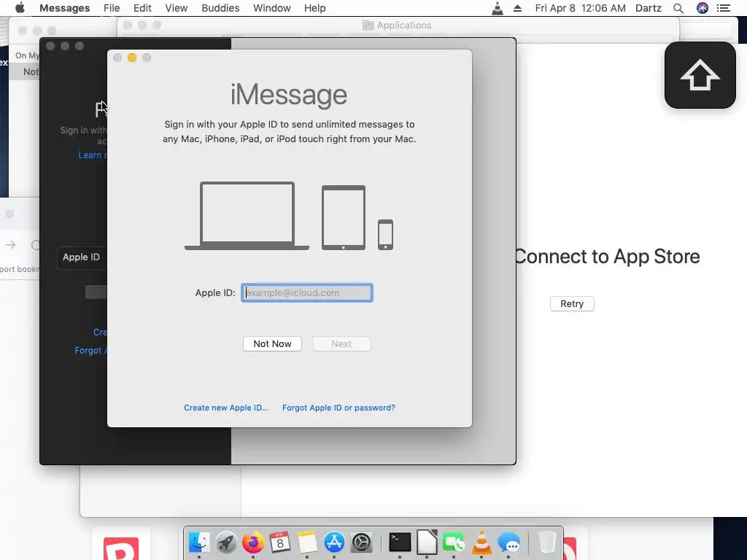Open the Messages application menu
This screenshot has height=560, width=747.
tap(65, 8)
